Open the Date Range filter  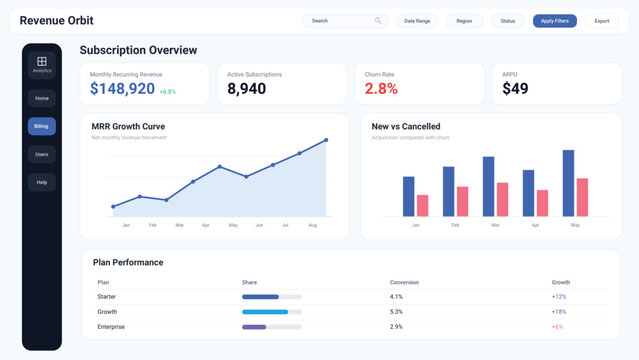(x=417, y=21)
